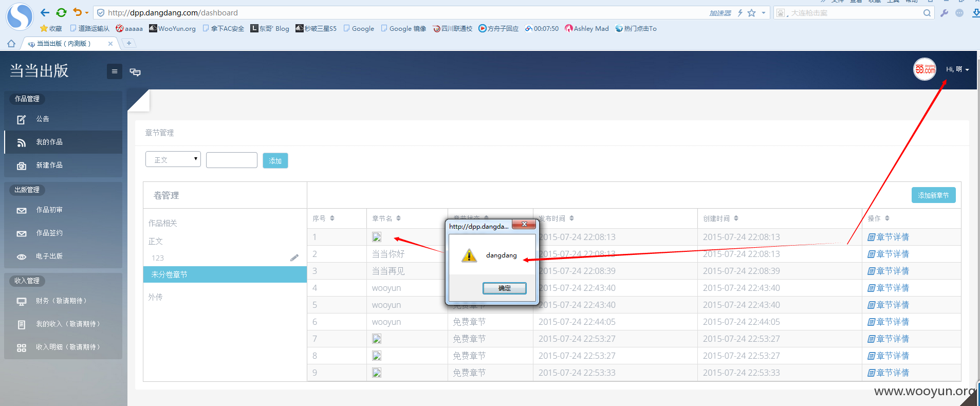
Task: Click chapter name 当当再见
Action: coord(388,271)
